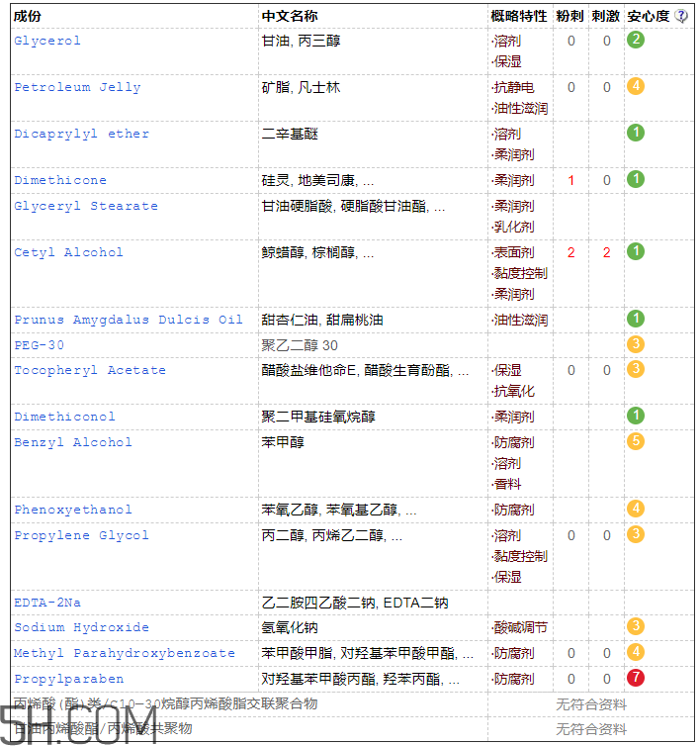Click the green badge in Cetyl Alcohol row
This screenshot has height=746, width=700.
636,251
